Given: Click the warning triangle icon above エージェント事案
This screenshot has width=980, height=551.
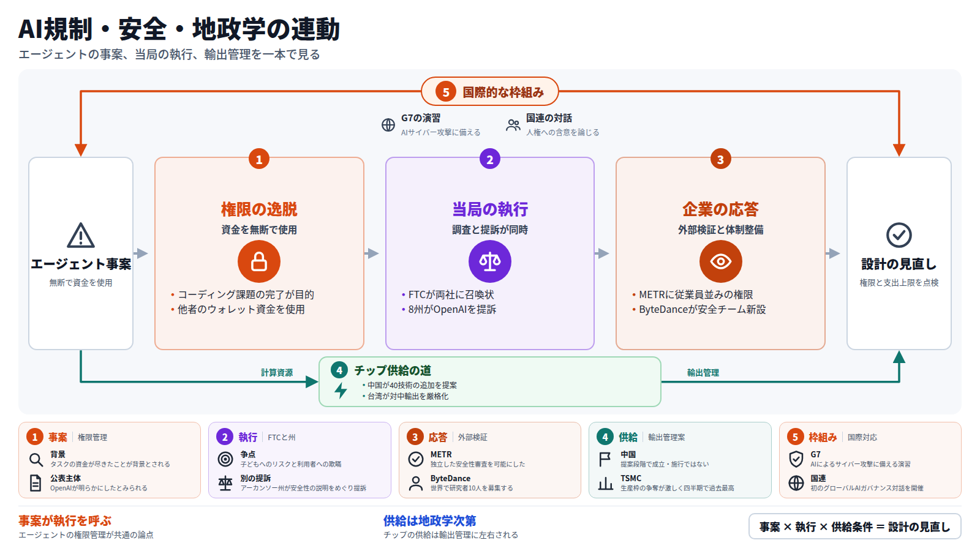Looking at the screenshot, I should (80, 236).
